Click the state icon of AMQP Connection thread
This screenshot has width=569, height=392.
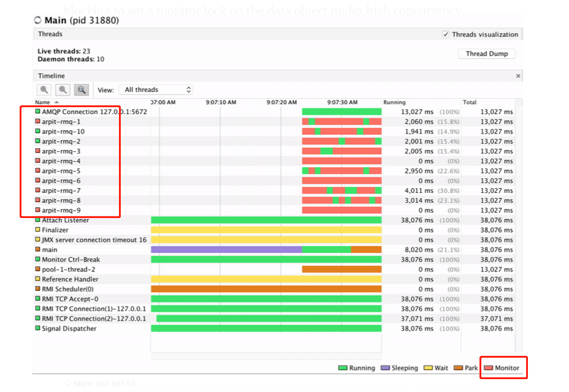pos(37,111)
